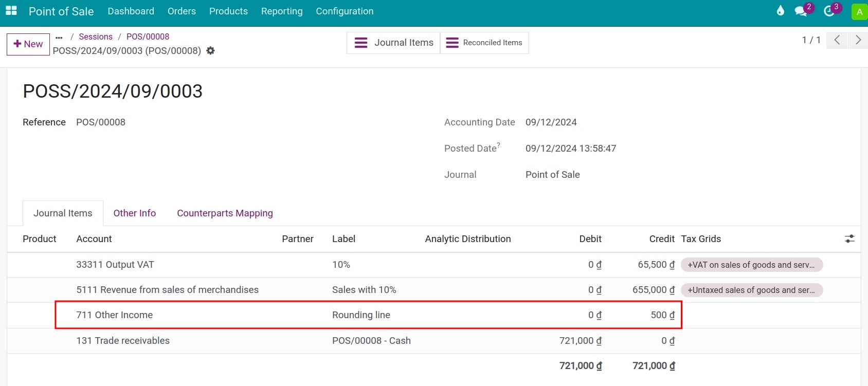Click the Point of Sale app title

click(61, 11)
